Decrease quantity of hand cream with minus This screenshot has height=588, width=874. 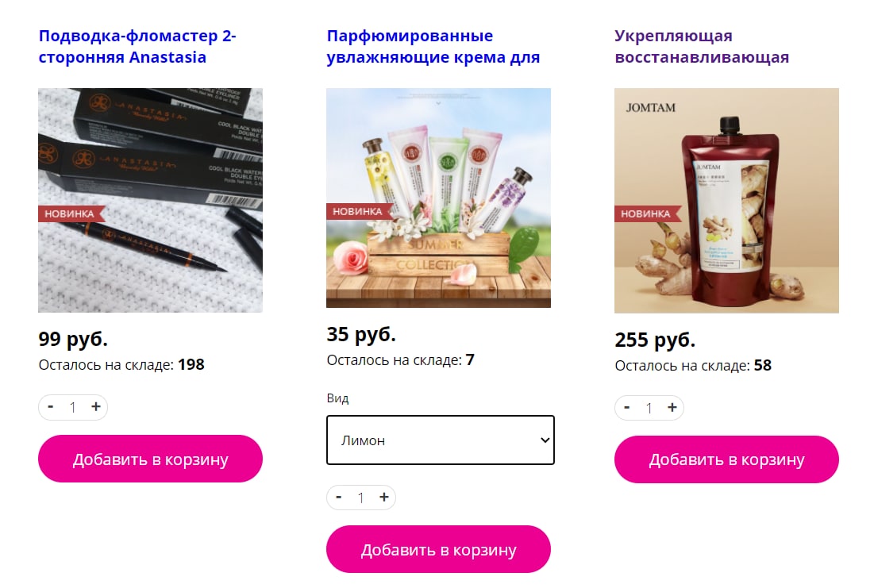click(x=339, y=498)
